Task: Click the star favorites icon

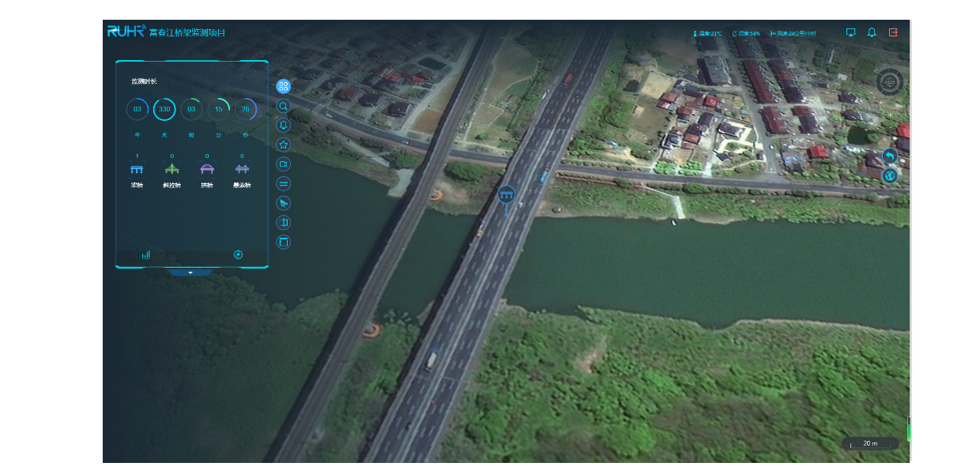Action: click(283, 145)
